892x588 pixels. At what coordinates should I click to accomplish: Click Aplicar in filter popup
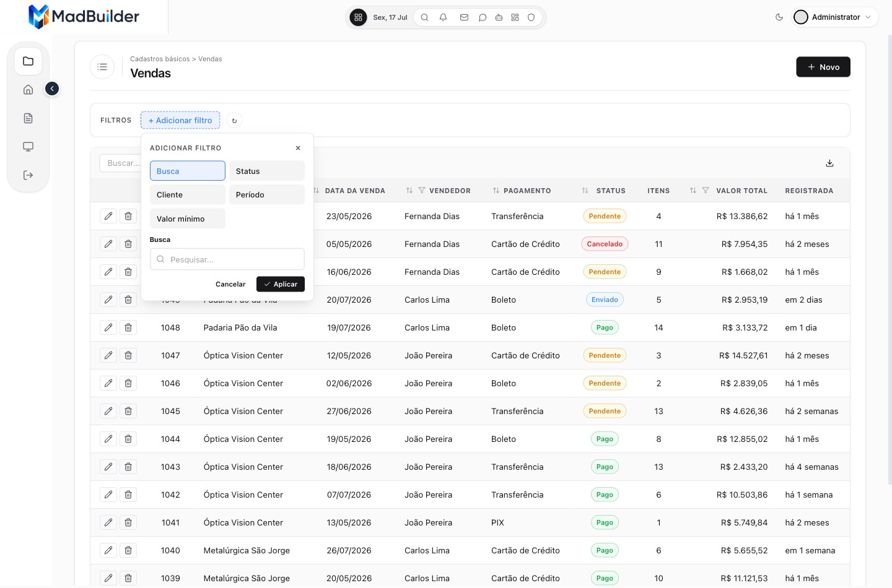(281, 284)
